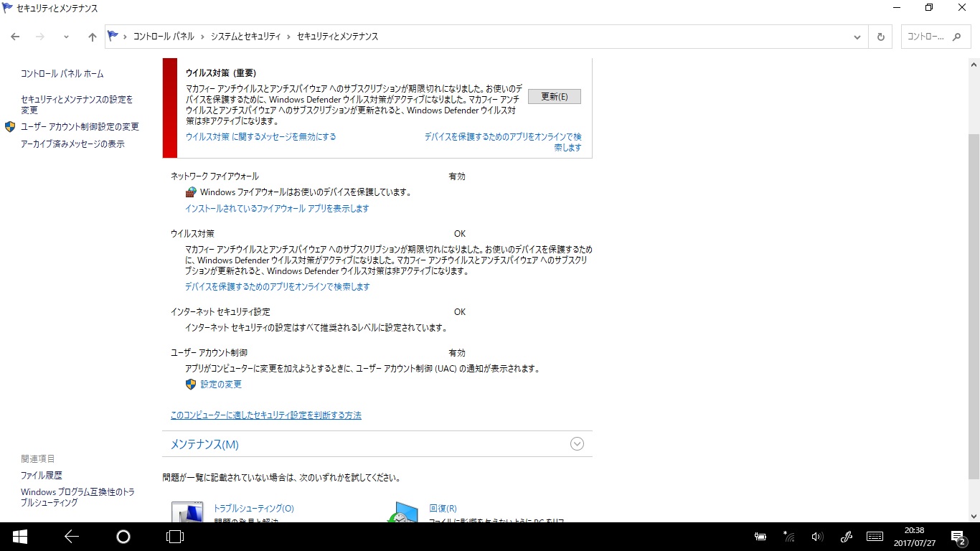Open the recent locations dropdown arrow
980x551 pixels.
click(x=66, y=37)
